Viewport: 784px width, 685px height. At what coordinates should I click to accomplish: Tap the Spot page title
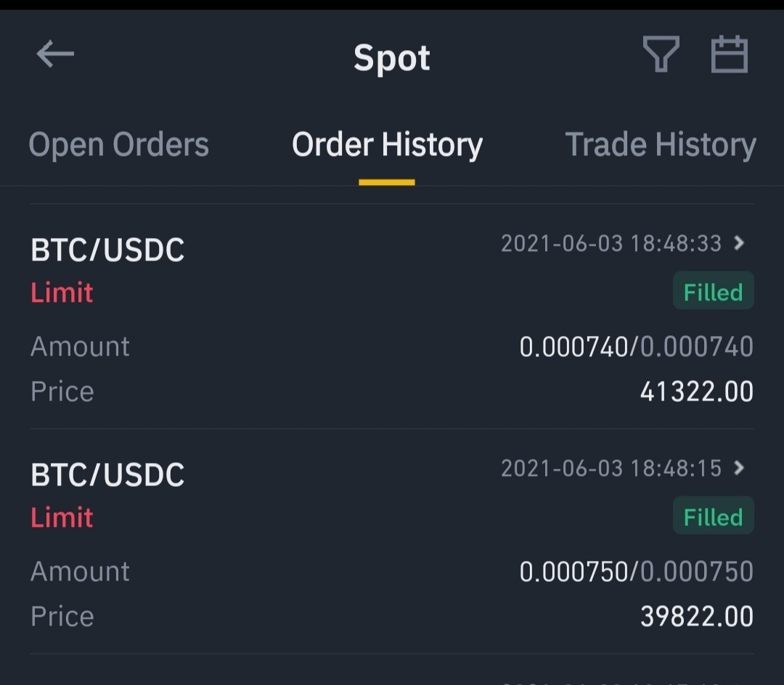[x=391, y=58]
